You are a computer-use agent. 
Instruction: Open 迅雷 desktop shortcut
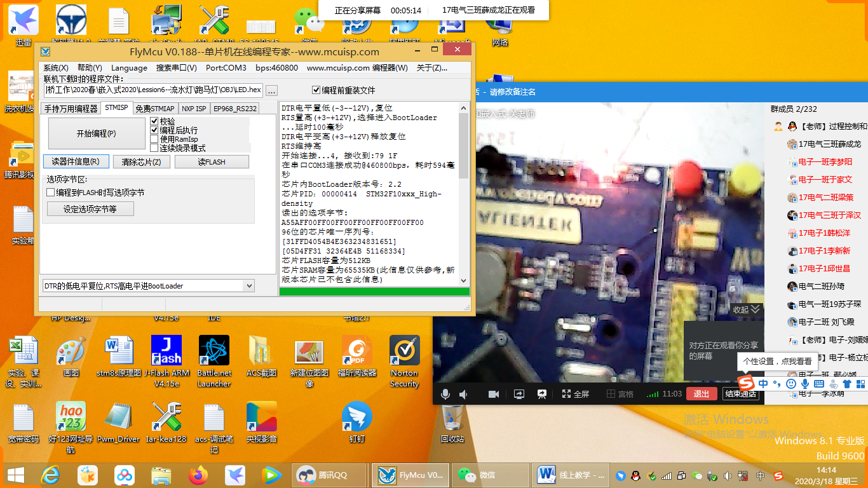(x=23, y=26)
